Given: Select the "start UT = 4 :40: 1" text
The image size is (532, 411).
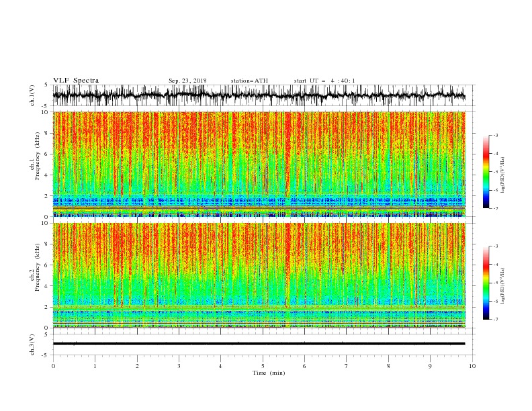Looking at the screenshot, I should [x=324, y=81].
